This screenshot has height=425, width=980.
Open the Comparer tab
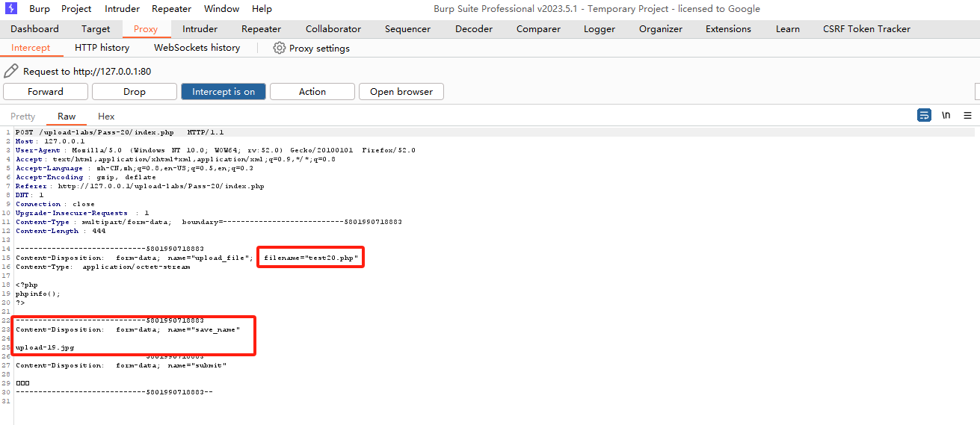(x=538, y=29)
